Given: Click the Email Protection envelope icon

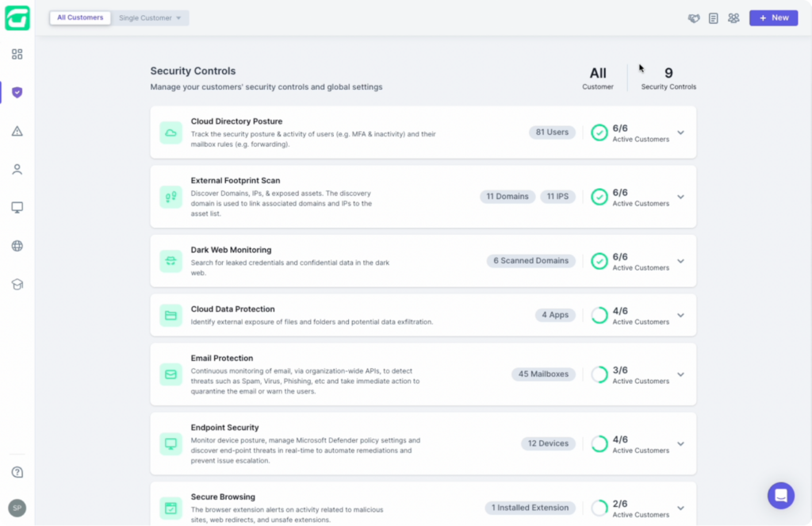Looking at the screenshot, I should (170, 374).
